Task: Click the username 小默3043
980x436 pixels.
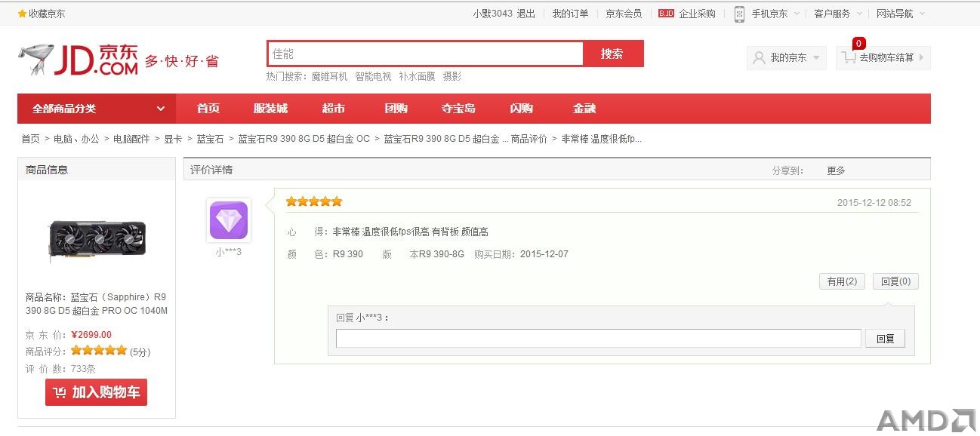Action: 492,14
